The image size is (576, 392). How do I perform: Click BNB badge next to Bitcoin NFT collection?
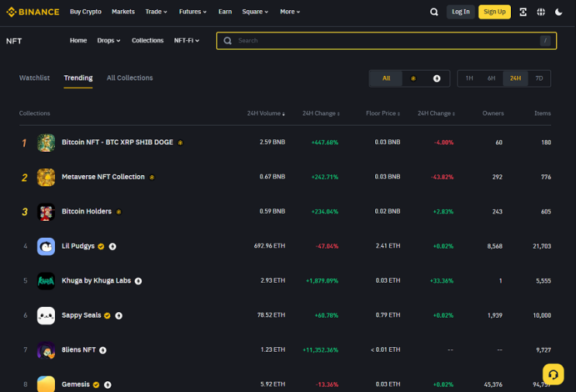(181, 143)
